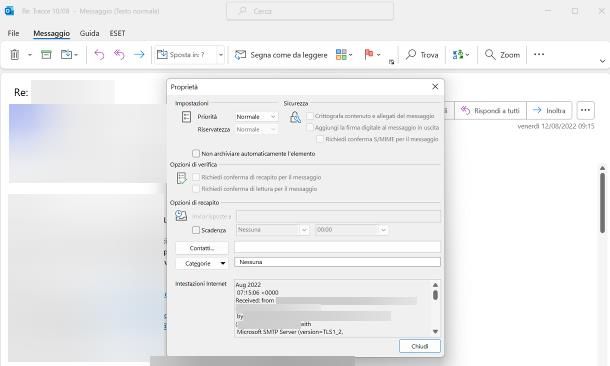This screenshot has width=610, height=366.
Task: Click the Chiudi button
Action: (420, 346)
